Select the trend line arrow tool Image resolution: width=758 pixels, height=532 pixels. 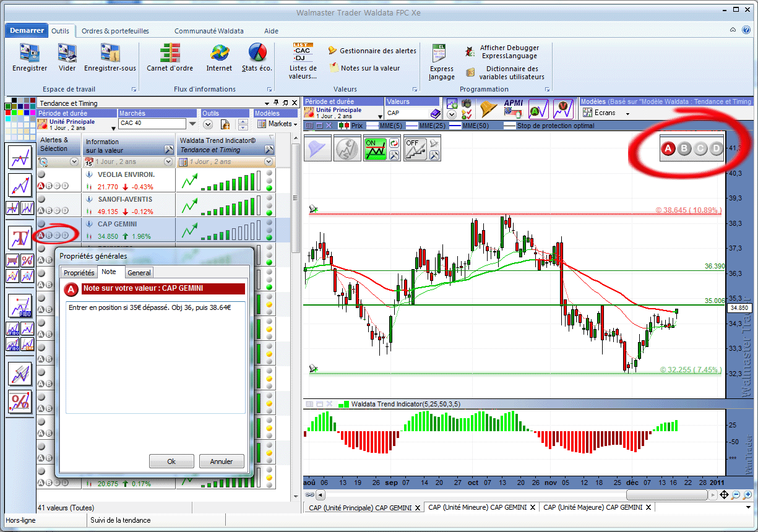click(20, 185)
